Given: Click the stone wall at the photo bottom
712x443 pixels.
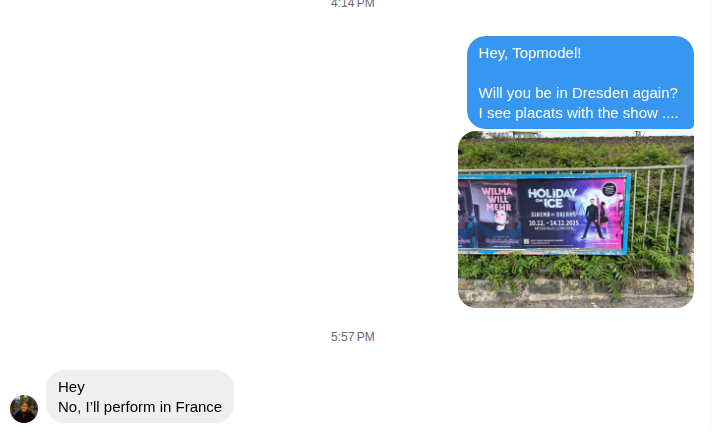Looking at the screenshot, I should pos(576,292).
